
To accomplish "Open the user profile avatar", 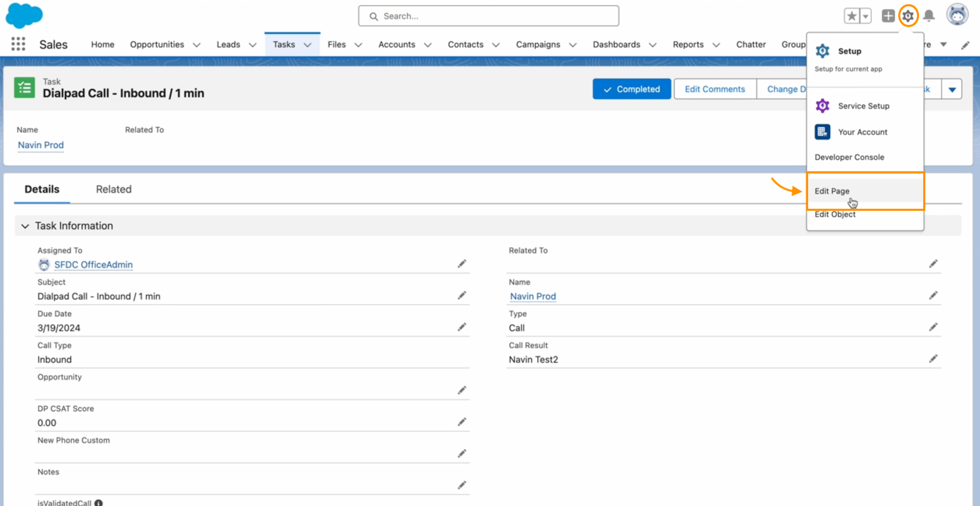I will (957, 15).
